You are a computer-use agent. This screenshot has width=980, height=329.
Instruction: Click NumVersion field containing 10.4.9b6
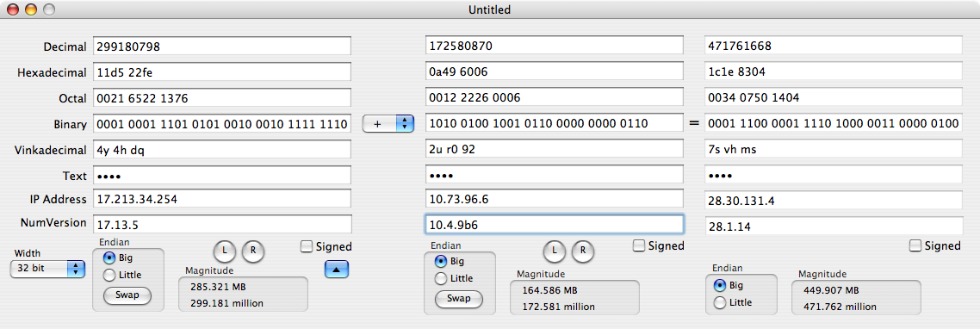tap(555, 224)
